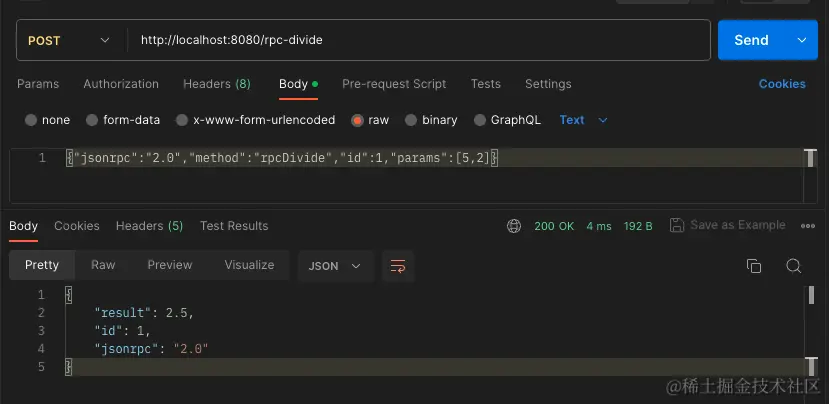Open the Text raw format dropdown

[583, 120]
